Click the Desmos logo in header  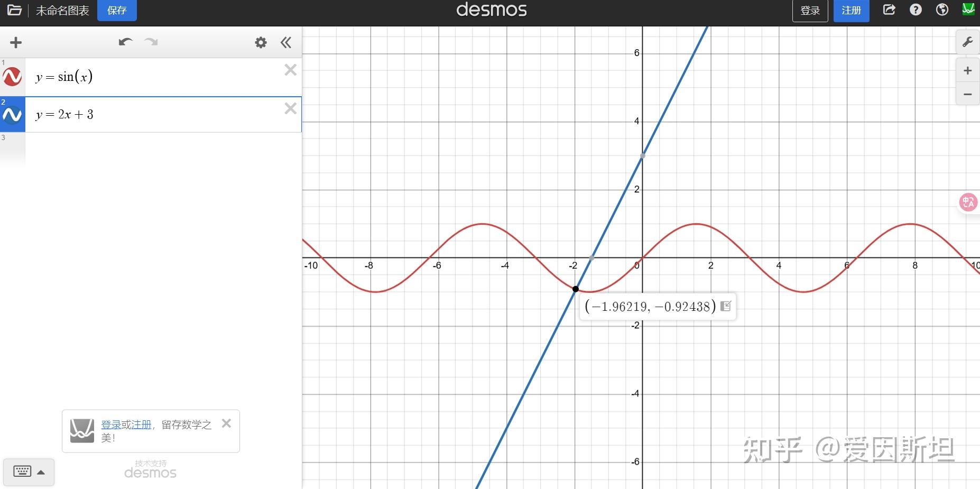pyautogui.click(x=492, y=10)
